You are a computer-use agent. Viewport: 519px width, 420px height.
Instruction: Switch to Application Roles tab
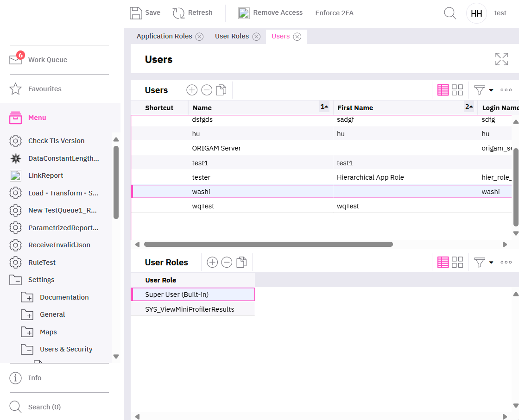[x=164, y=36]
